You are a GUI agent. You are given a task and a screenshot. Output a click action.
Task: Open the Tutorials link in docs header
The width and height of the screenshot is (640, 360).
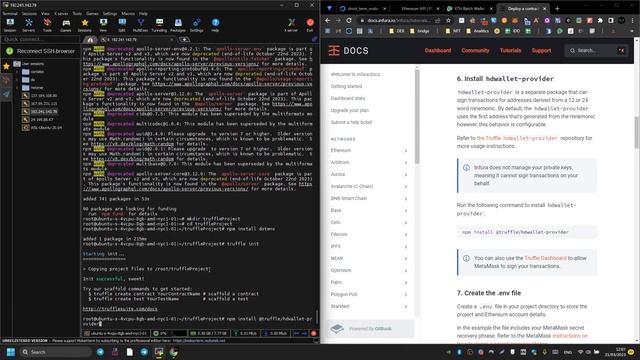pyautogui.click(x=511, y=51)
